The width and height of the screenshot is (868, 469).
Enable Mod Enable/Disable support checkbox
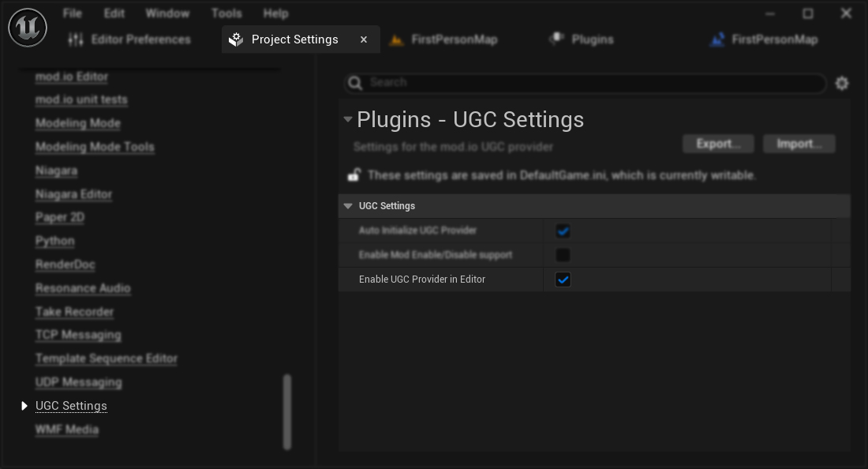(563, 255)
